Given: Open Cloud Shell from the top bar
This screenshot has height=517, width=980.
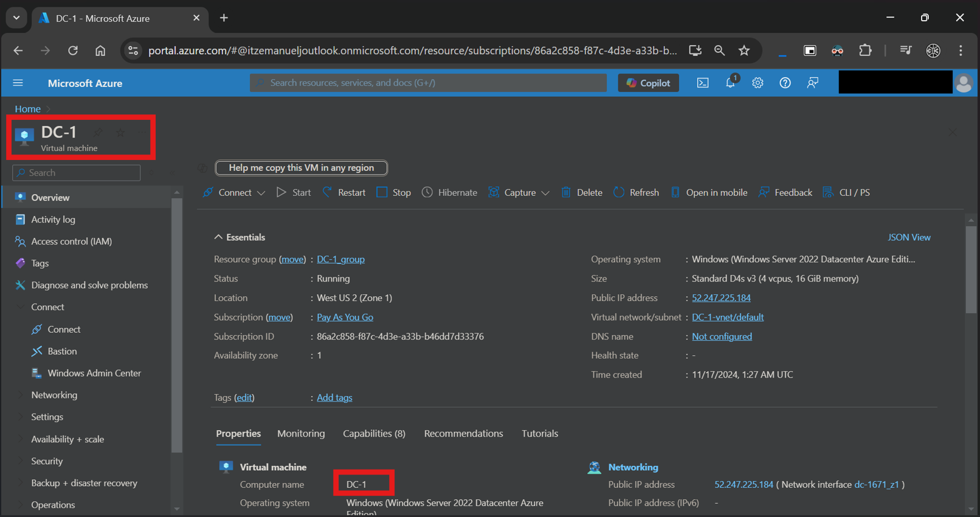Looking at the screenshot, I should click(703, 83).
